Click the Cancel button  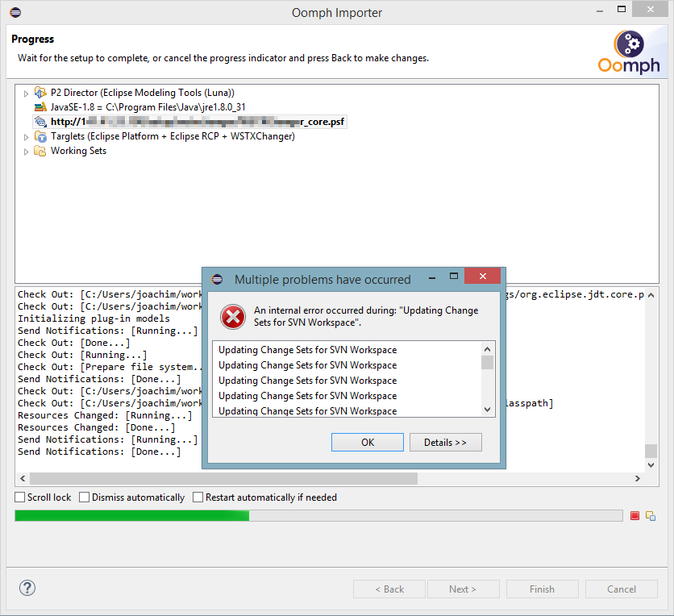coord(621,589)
